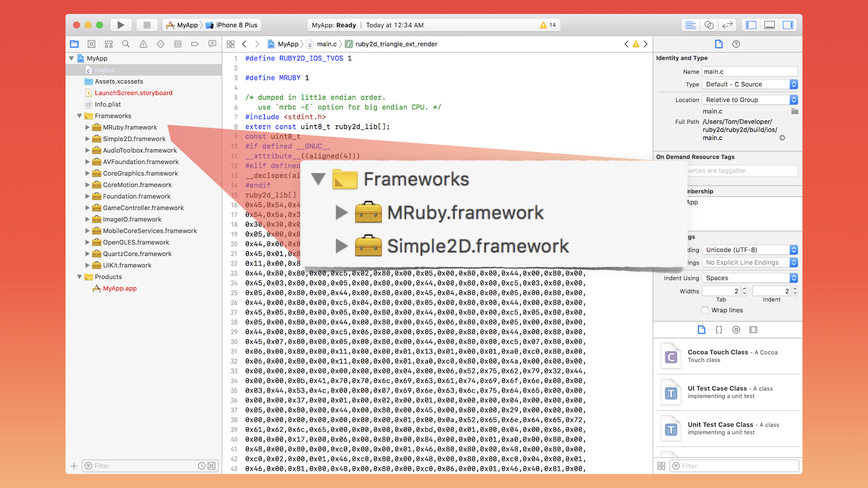The image size is (868, 488).
Task: Choose the iPhone 8 Plus destination
Action: [232, 25]
